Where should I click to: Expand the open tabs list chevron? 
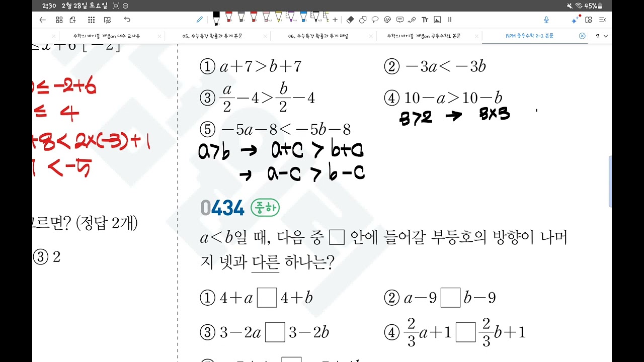pyautogui.click(x=605, y=36)
